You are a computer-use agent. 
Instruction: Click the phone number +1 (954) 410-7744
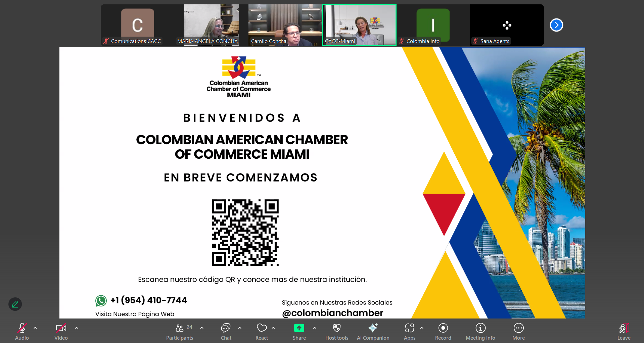(x=149, y=300)
